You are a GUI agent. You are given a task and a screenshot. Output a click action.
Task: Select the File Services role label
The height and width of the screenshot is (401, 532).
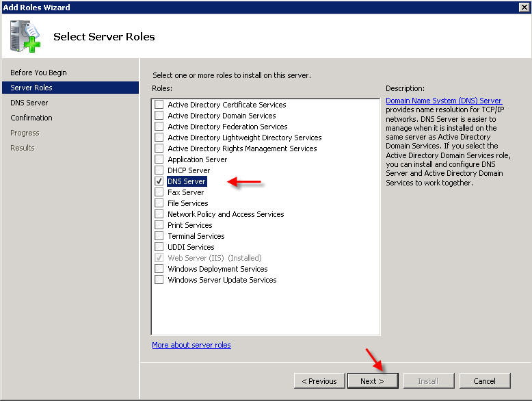pyautogui.click(x=187, y=203)
